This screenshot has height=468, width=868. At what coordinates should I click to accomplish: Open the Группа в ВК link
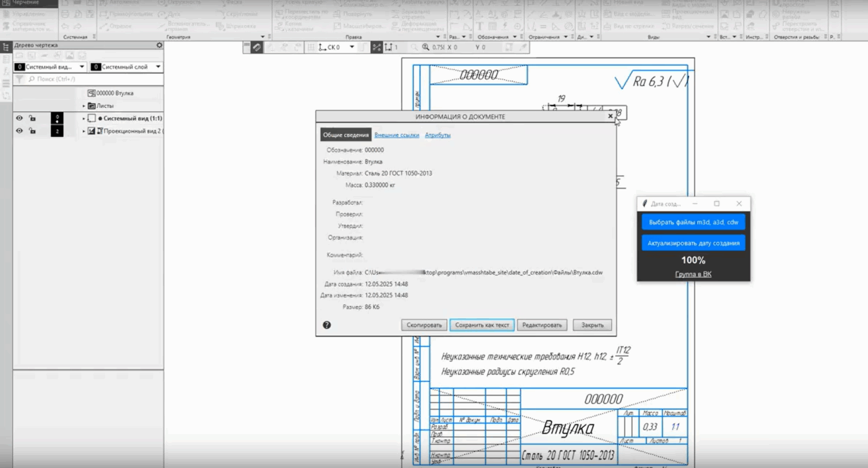(x=693, y=274)
